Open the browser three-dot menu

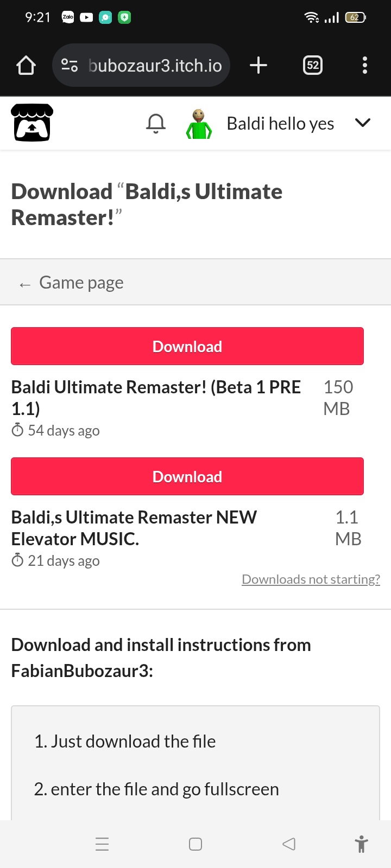[365, 66]
